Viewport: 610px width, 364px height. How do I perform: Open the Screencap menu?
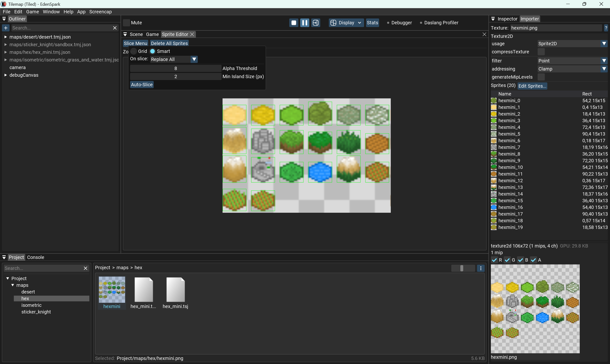[x=100, y=12]
